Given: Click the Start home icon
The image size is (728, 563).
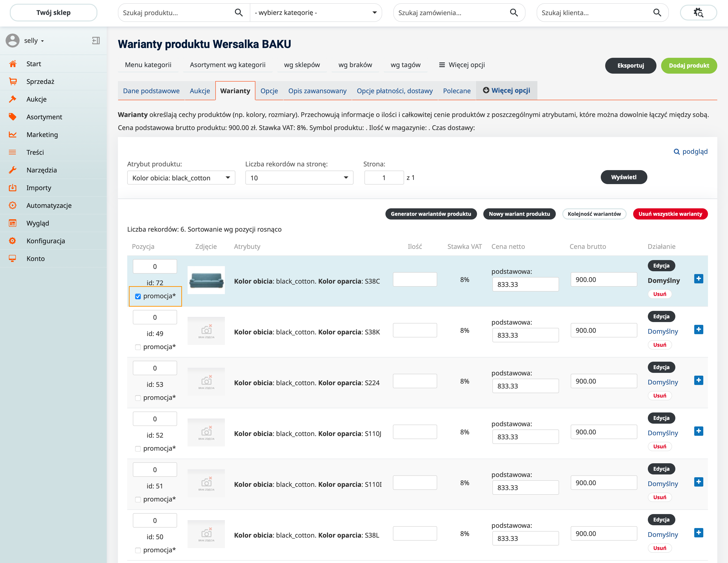Looking at the screenshot, I should point(13,64).
